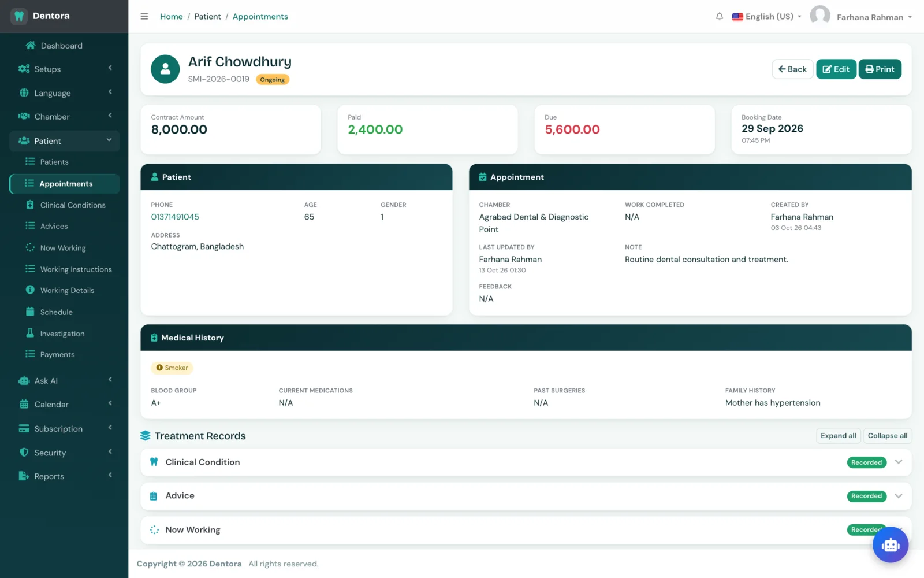Click the notification bell icon
The width and height of the screenshot is (924, 578).
click(719, 17)
